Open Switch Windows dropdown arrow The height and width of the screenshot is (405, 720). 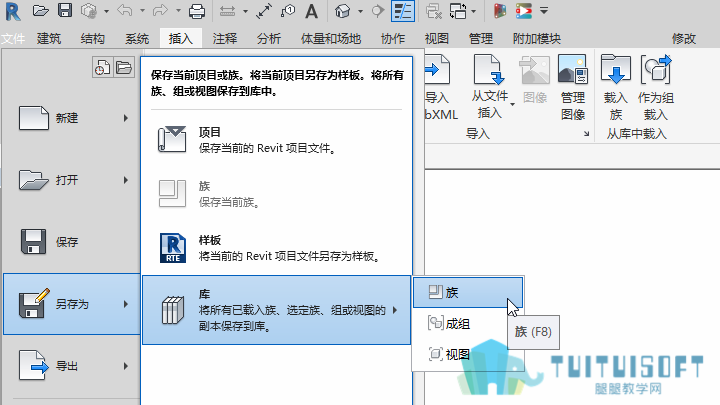click(x=473, y=11)
